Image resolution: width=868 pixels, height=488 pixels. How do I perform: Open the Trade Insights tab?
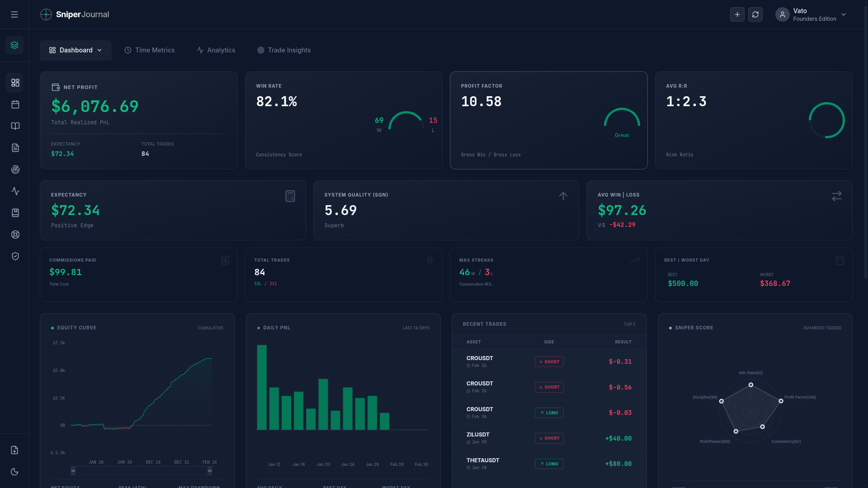pyautogui.click(x=284, y=50)
